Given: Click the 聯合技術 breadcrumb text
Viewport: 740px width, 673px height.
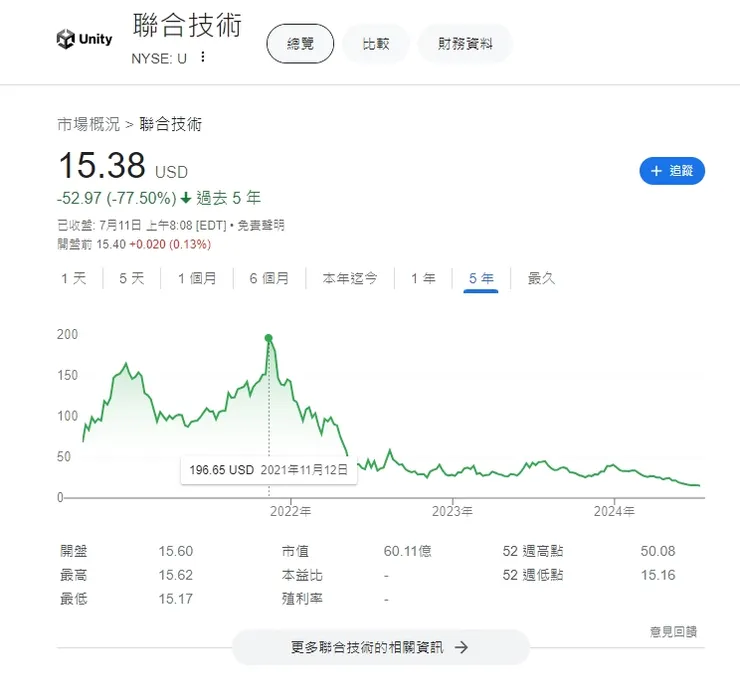Looking at the screenshot, I should click(170, 125).
